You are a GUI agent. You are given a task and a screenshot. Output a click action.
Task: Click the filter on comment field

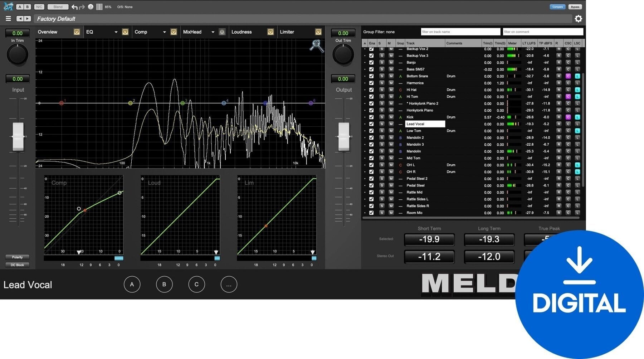pos(543,32)
